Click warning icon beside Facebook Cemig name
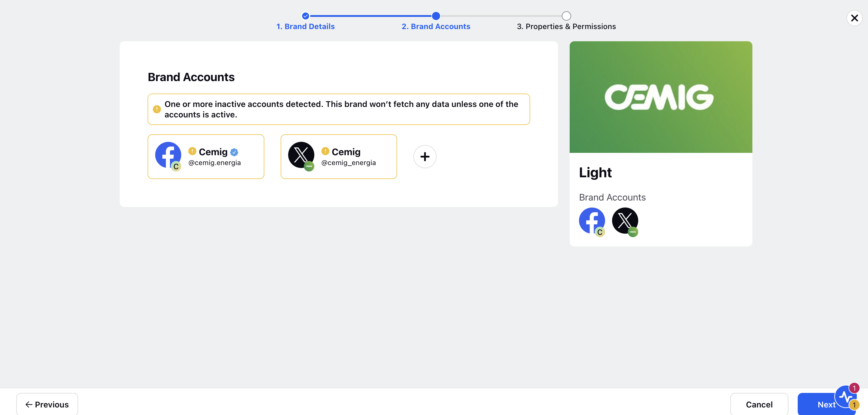Viewport: 868px width, 415px height. [x=192, y=151]
